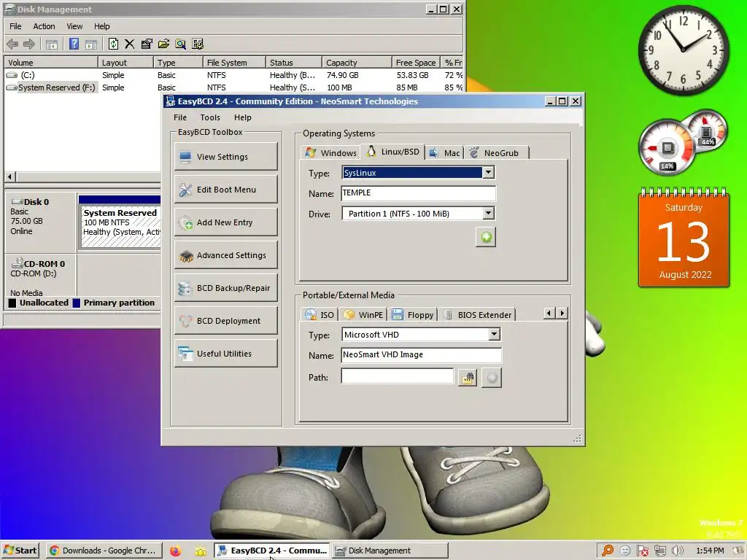Open BCD Backup/Repair in EasyBCD Toolbox
This screenshot has height=560, width=747.
click(x=226, y=288)
